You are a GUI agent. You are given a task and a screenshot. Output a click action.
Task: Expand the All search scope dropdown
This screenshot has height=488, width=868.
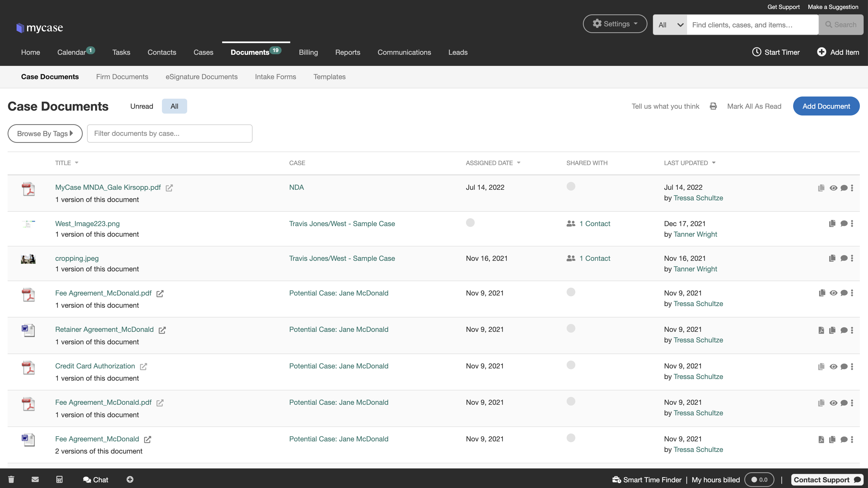coord(670,25)
